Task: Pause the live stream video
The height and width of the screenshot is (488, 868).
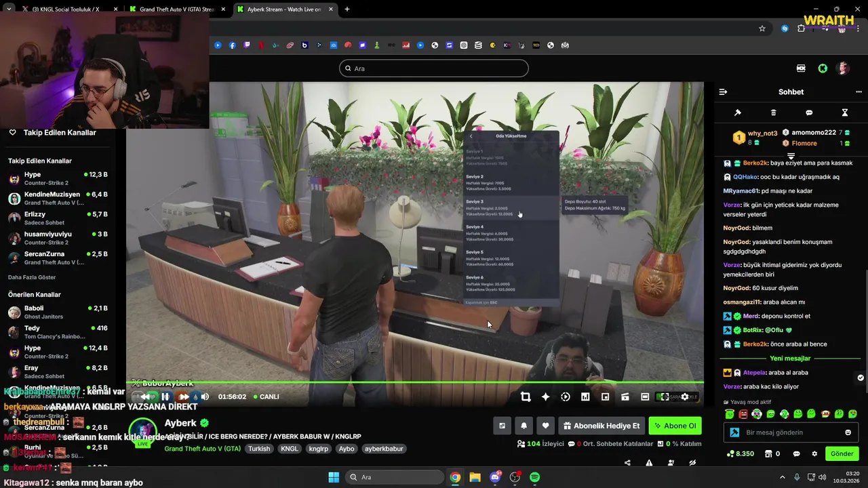Action: click(165, 396)
